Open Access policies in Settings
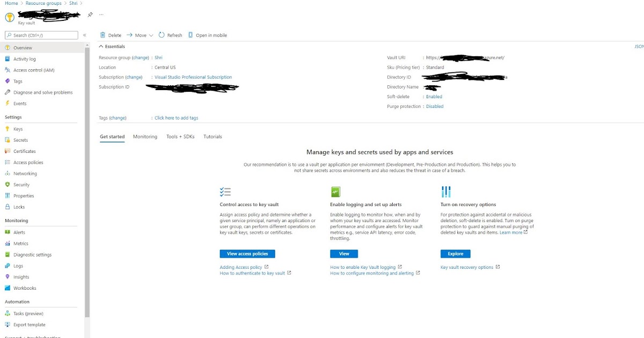This screenshot has height=338, width=644. click(x=29, y=162)
